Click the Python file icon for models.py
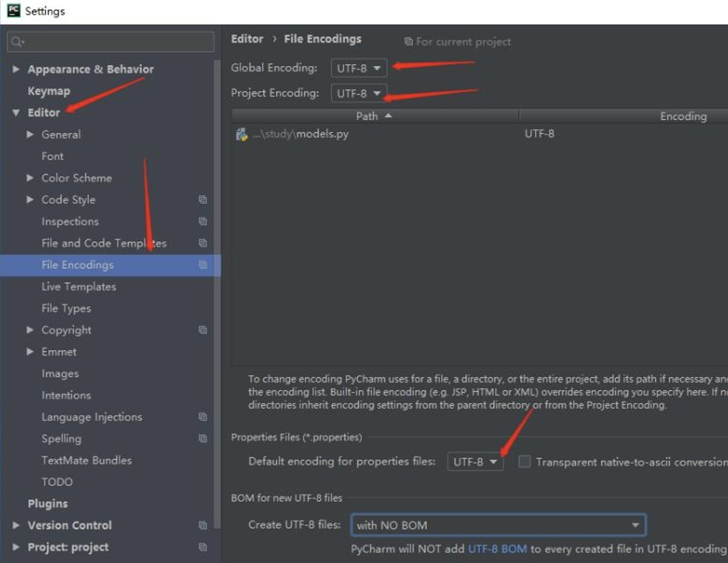Screen dimensions: 728x563 [x=241, y=134]
